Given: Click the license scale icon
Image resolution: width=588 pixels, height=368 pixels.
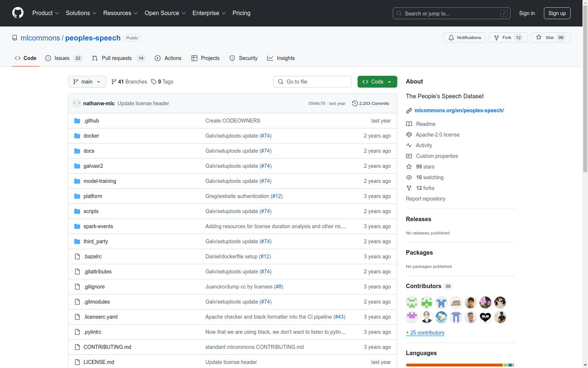Looking at the screenshot, I should click(x=409, y=135).
